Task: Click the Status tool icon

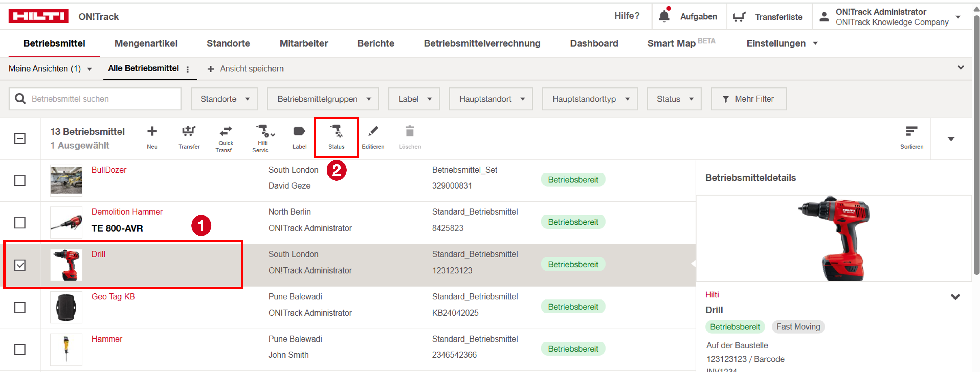Action: coord(336,132)
